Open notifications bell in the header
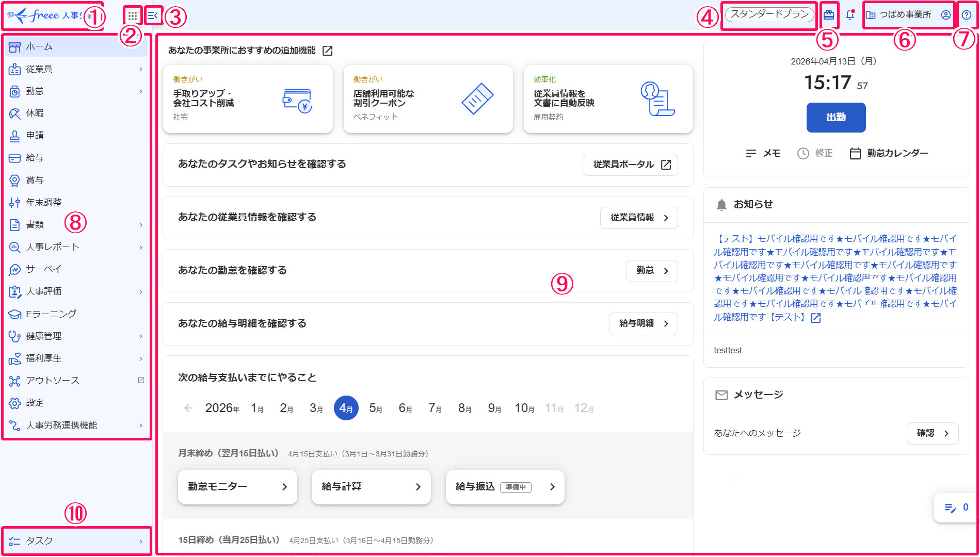This screenshot has height=557, width=980. pos(850,15)
